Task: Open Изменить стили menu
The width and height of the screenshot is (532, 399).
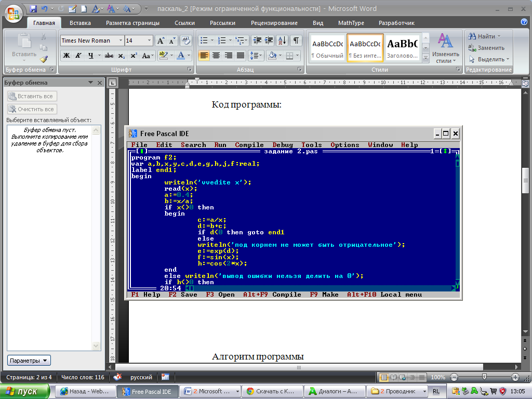Action: click(445, 48)
